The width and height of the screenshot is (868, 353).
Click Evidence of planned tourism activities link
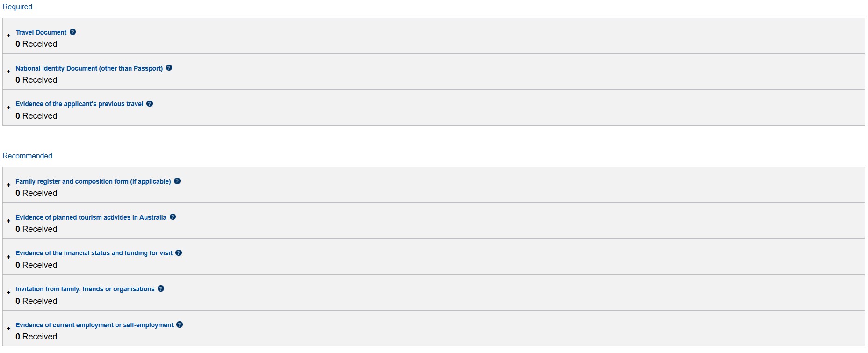[x=91, y=217]
